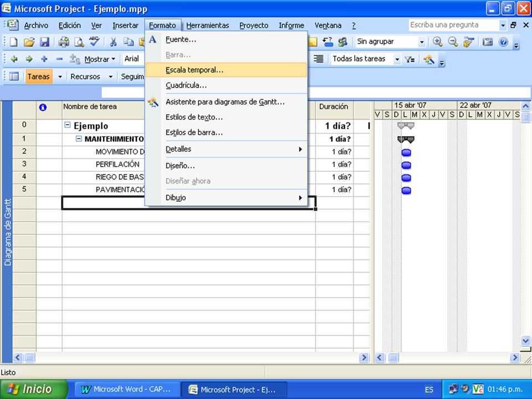This screenshot has height=399, width=532.
Task: Click the ES language indicator in taskbar
Action: click(429, 390)
